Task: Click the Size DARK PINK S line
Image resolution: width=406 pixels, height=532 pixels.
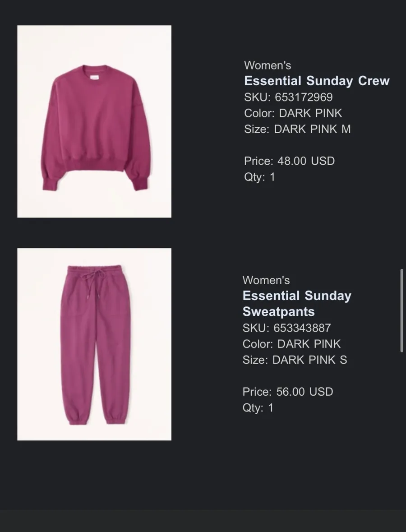Action: 295,360
